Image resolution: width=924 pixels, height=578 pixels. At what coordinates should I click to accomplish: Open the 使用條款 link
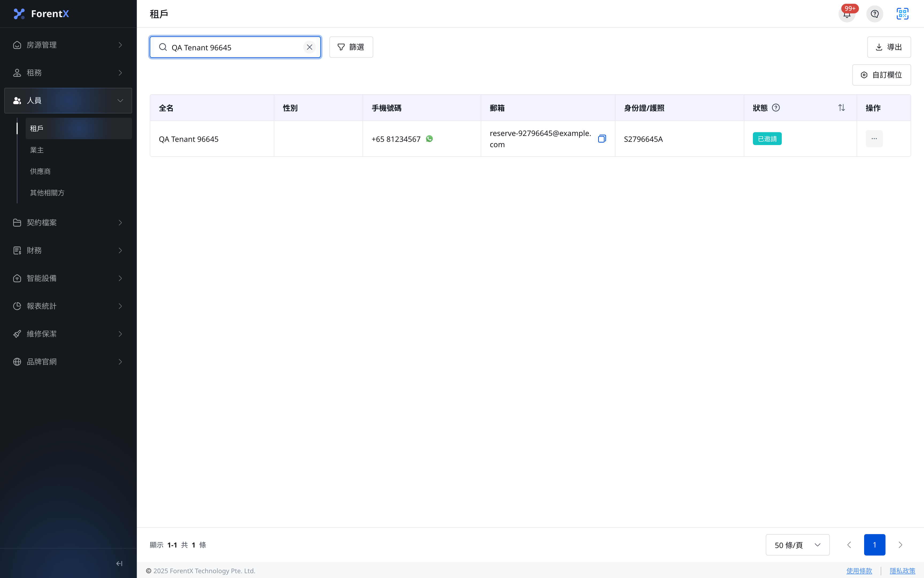tap(859, 571)
